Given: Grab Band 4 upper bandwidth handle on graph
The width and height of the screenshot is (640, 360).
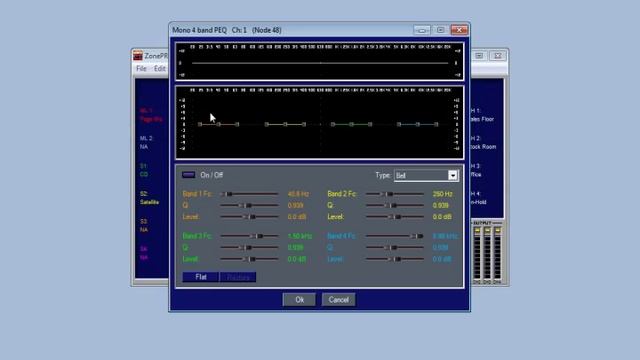Looking at the screenshot, I should pyautogui.click(x=436, y=124).
